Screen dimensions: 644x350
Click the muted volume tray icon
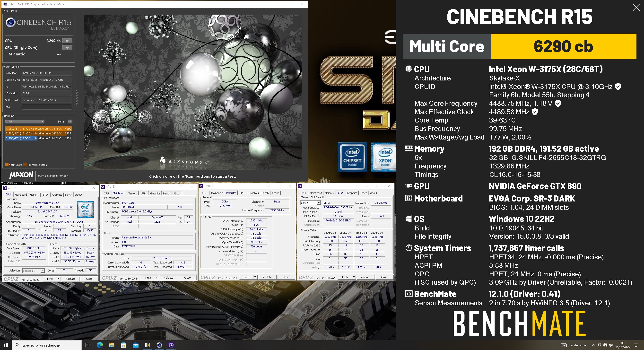(611, 345)
